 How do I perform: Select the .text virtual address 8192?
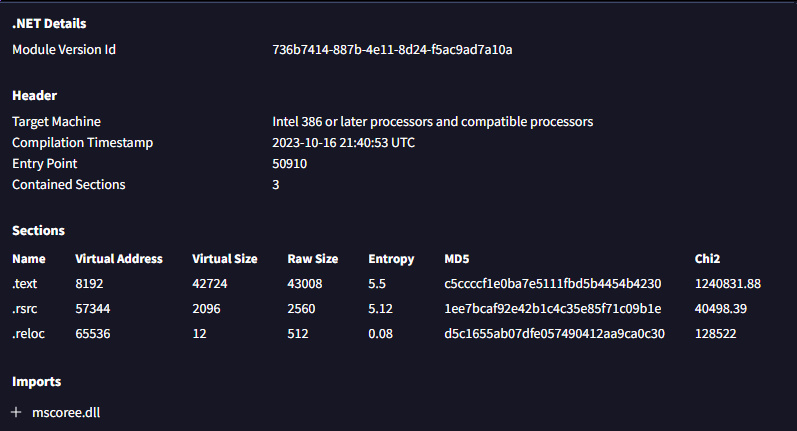(x=89, y=284)
